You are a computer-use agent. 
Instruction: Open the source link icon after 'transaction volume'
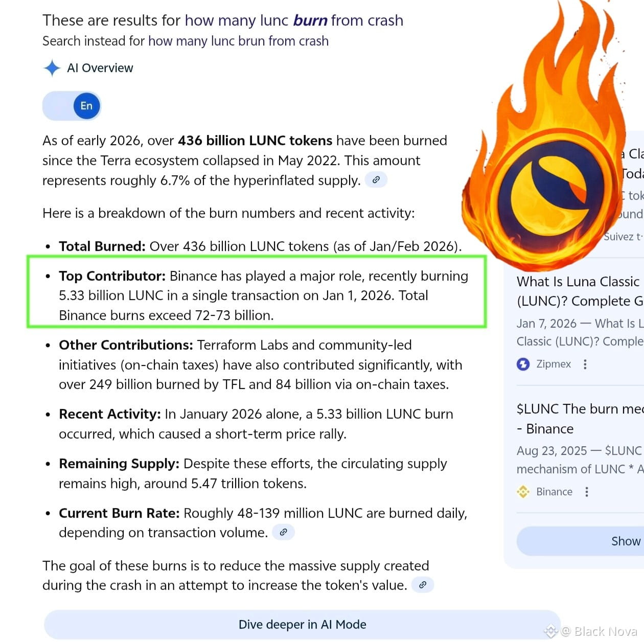(284, 532)
